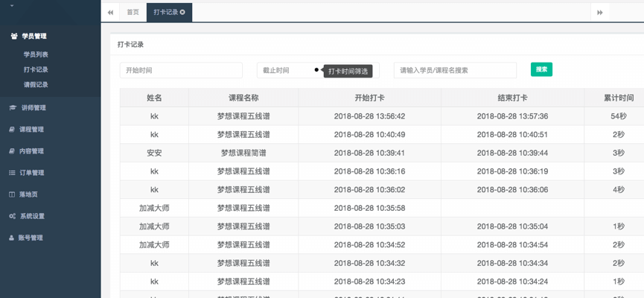Click the 内容管理 icon in sidebar

[12, 151]
